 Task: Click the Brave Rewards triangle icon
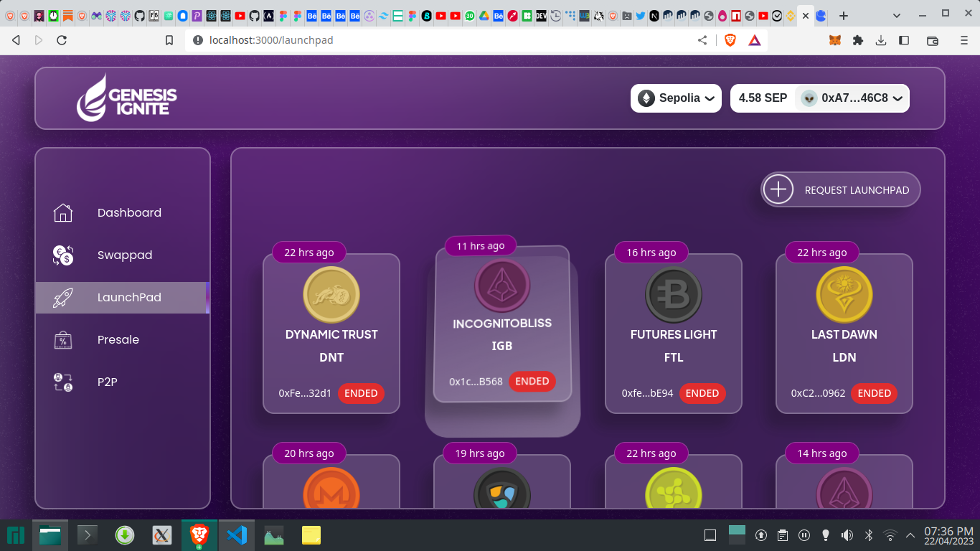coord(755,40)
